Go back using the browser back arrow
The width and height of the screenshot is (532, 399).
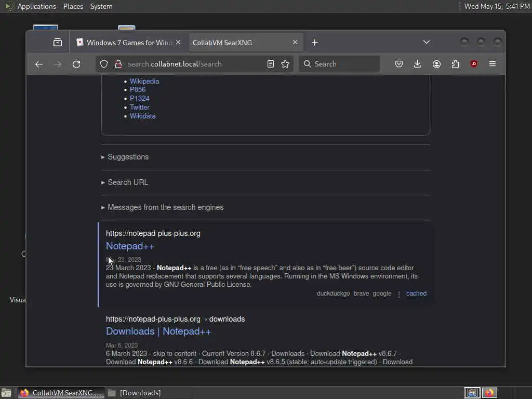click(x=38, y=64)
